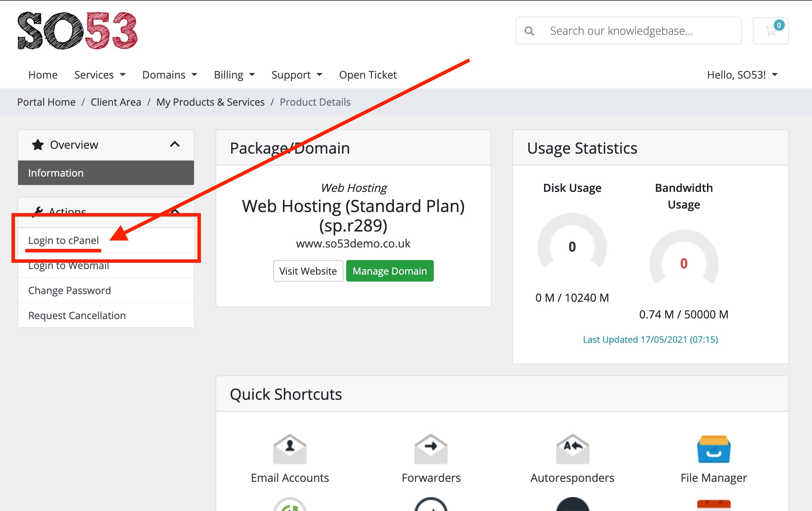Click the green Manage Domain button
Viewport: 812px width, 511px height.
[x=390, y=271]
